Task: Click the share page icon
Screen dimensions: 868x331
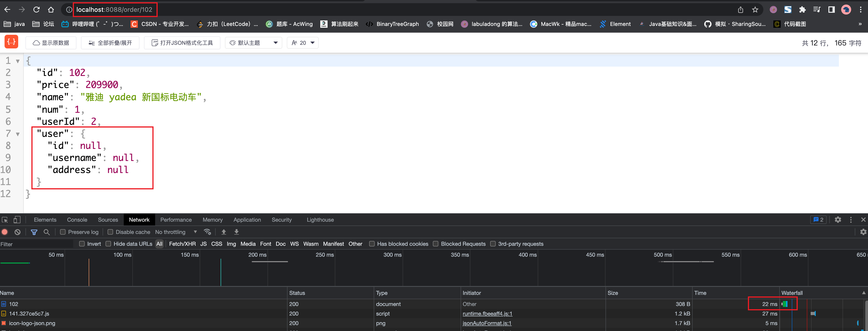Action: (740, 9)
